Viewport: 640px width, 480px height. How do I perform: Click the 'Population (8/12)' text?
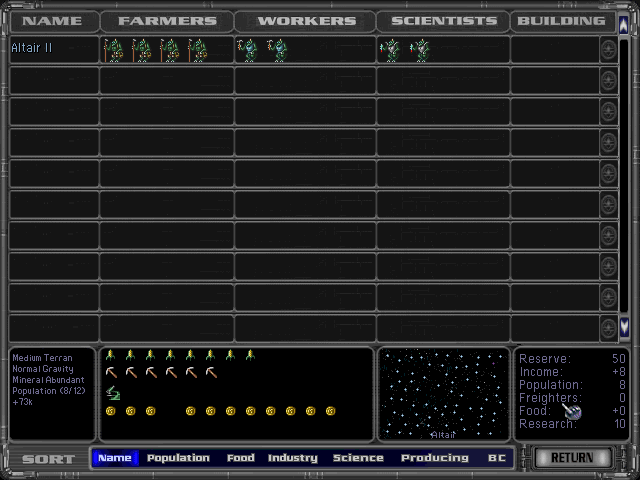pos(49,391)
